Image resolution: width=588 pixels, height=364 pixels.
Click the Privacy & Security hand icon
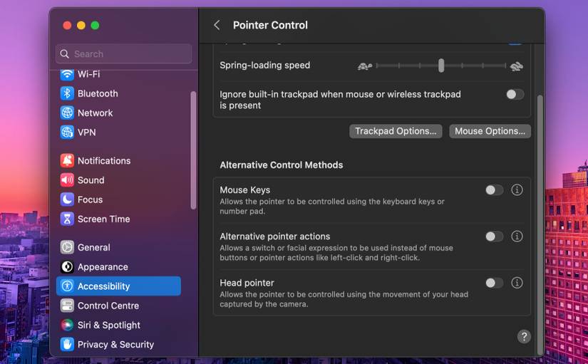(x=67, y=345)
